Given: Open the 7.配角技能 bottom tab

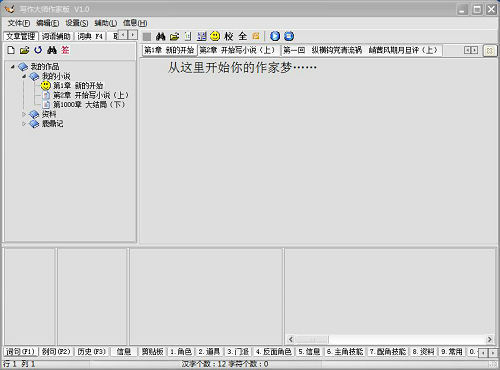Looking at the screenshot, I should [387, 352].
